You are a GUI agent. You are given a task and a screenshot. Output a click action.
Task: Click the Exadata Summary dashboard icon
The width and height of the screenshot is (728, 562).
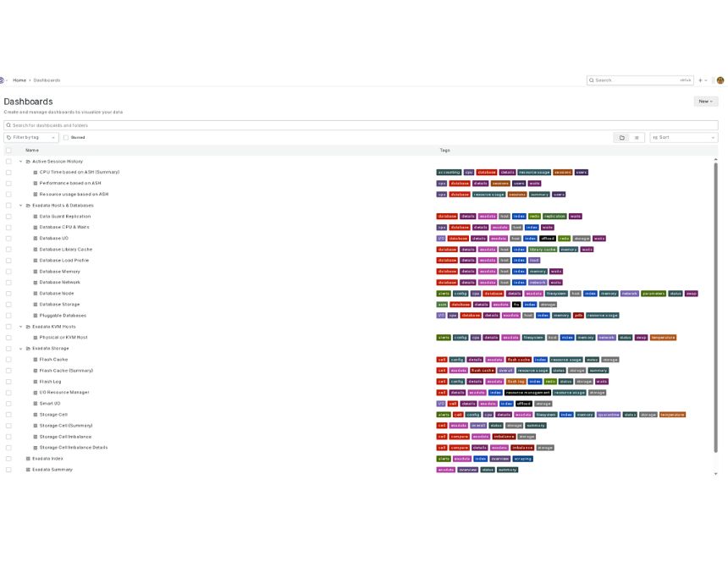click(x=28, y=469)
